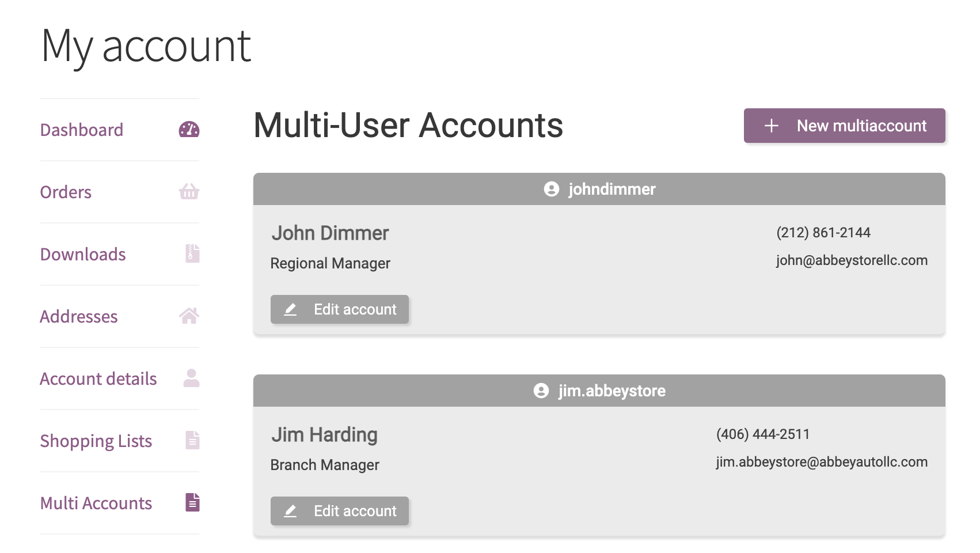Image resolution: width=980 pixels, height=553 pixels.
Task: Edit the John Dimmer account
Action: (340, 309)
